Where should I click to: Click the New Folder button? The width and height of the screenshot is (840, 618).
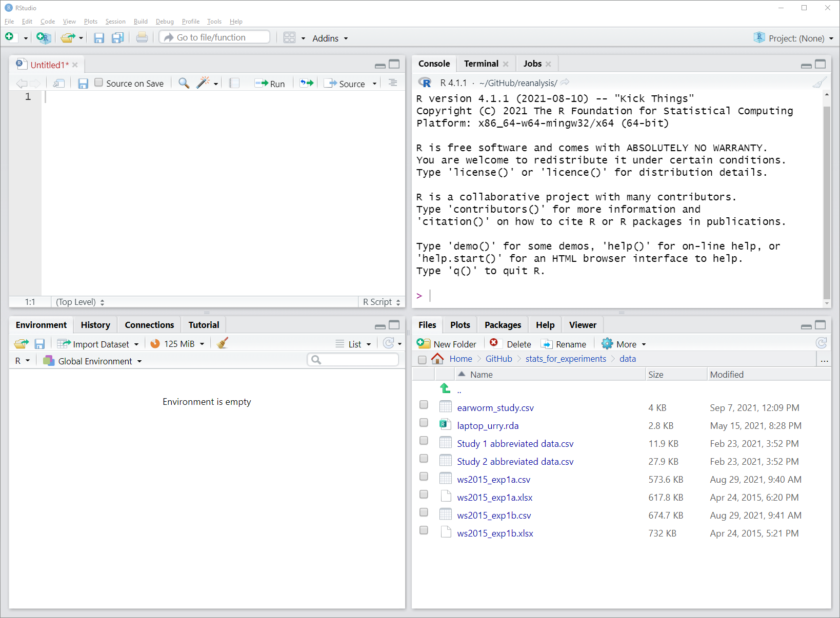[x=447, y=344]
